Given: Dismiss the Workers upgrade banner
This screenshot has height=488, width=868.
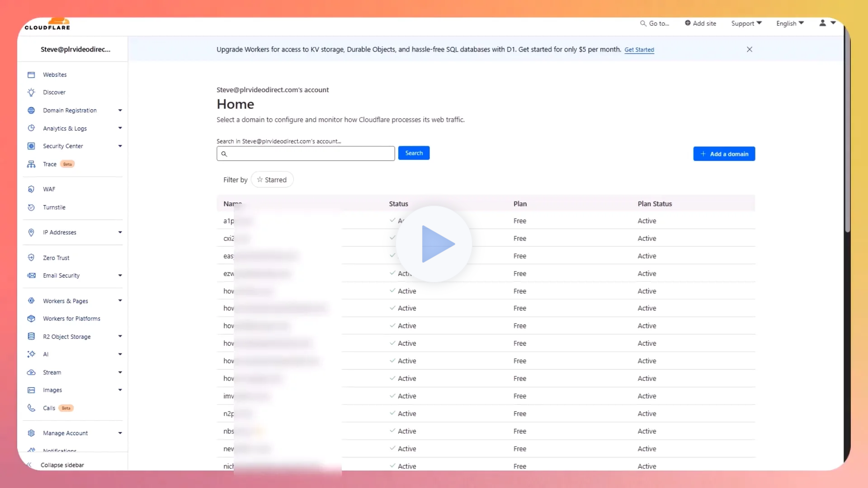Looking at the screenshot, I should [750, 49].
